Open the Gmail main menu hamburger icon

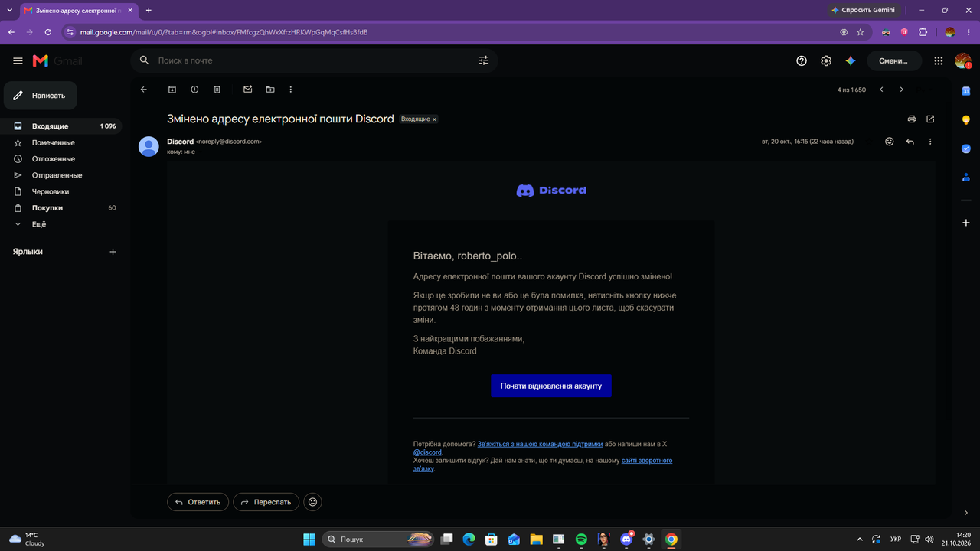(x=18, y=60)
